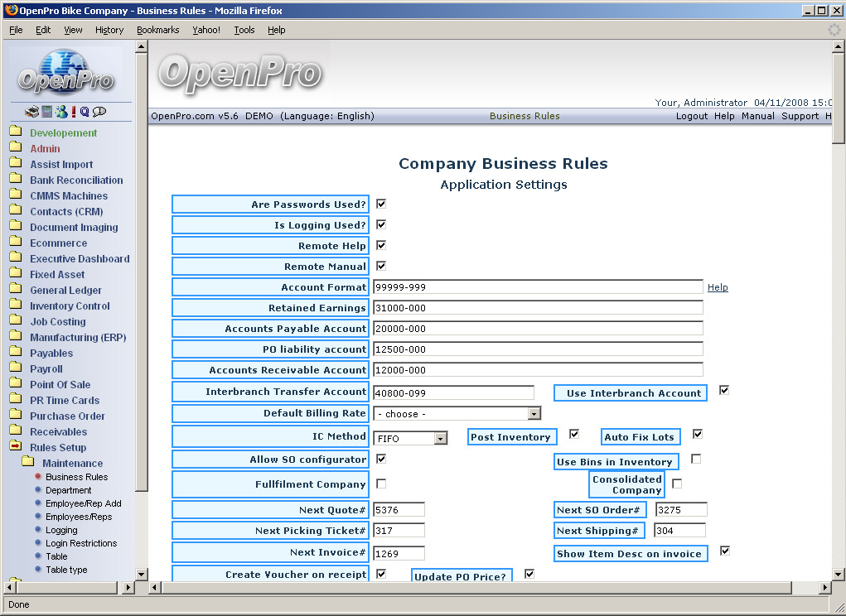846x616 pixels.
Task: Open the History menu
Action: pos(109,30)
